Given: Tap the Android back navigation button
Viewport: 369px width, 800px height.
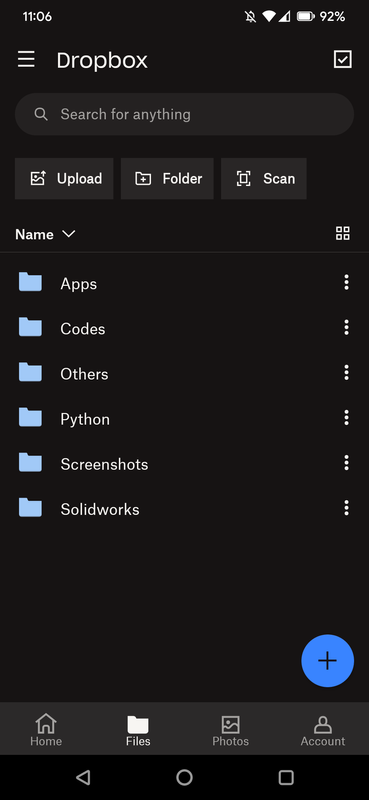Looking at the screenshot, I should 83,777.
